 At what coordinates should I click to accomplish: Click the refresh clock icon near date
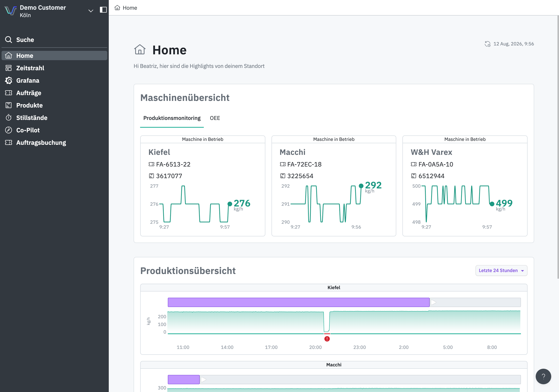click(x=487, y=44)
